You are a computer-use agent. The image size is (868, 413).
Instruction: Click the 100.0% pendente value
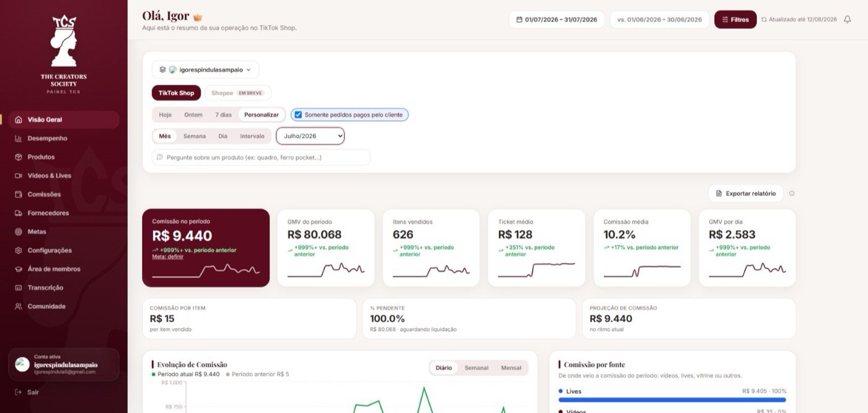(x=387, y=319)
